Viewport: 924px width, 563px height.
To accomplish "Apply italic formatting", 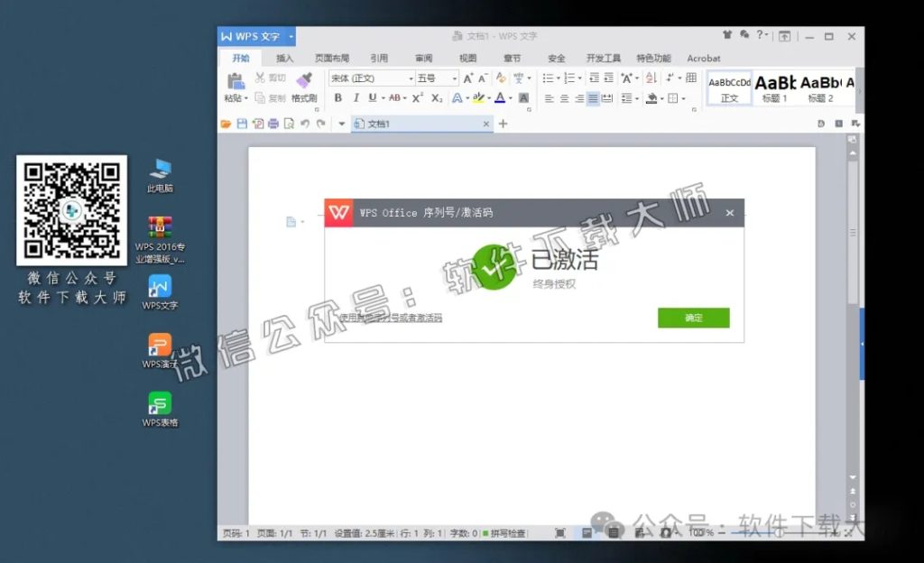I will click(x=356, y=97).
